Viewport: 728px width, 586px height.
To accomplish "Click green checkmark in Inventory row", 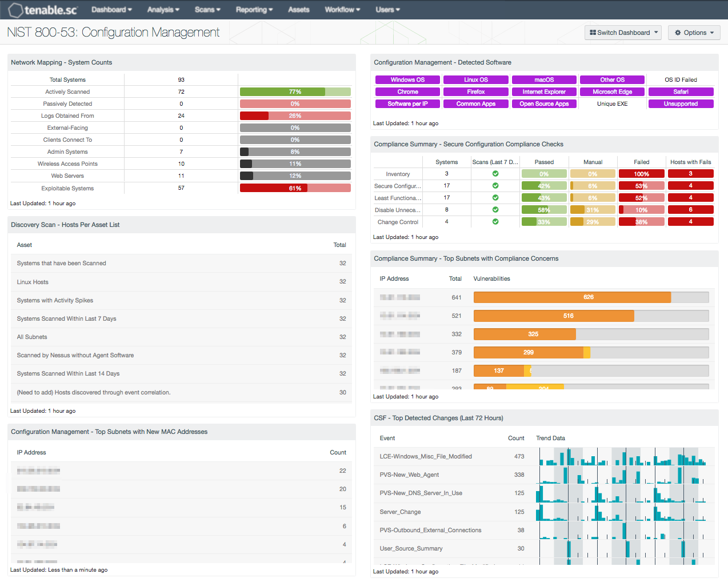I will click(x=495, y=174).
